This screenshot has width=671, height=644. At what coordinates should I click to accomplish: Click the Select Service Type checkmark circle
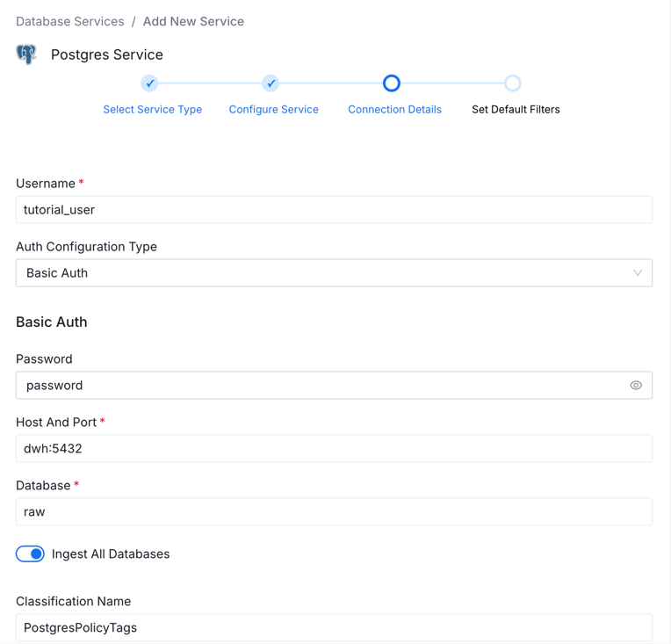[150, 83]
